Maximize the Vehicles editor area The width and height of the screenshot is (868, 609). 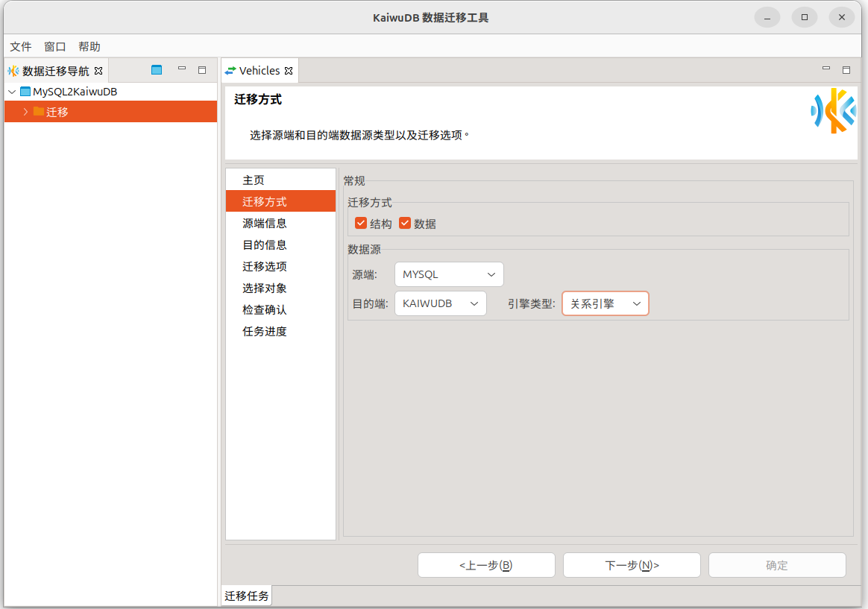coord(846,70)
